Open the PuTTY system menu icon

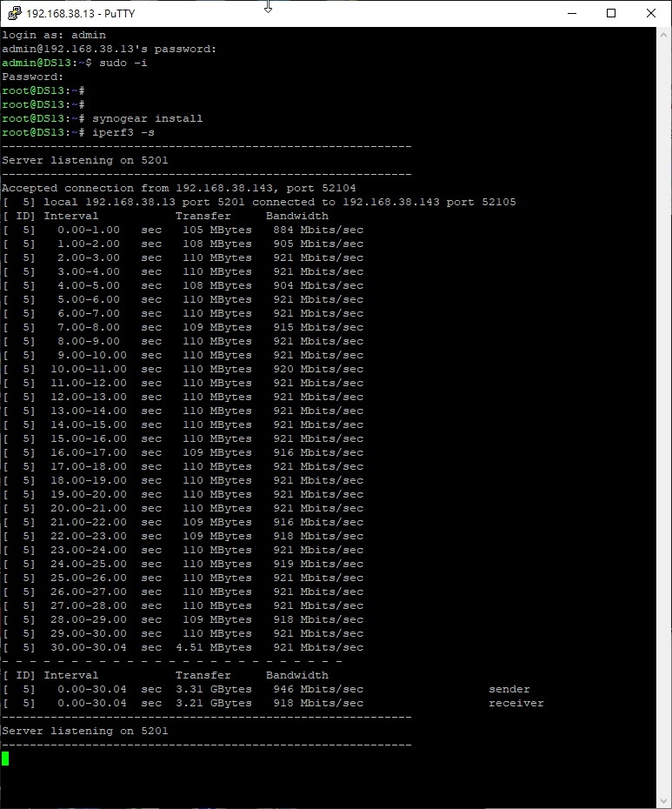(14, 13)
